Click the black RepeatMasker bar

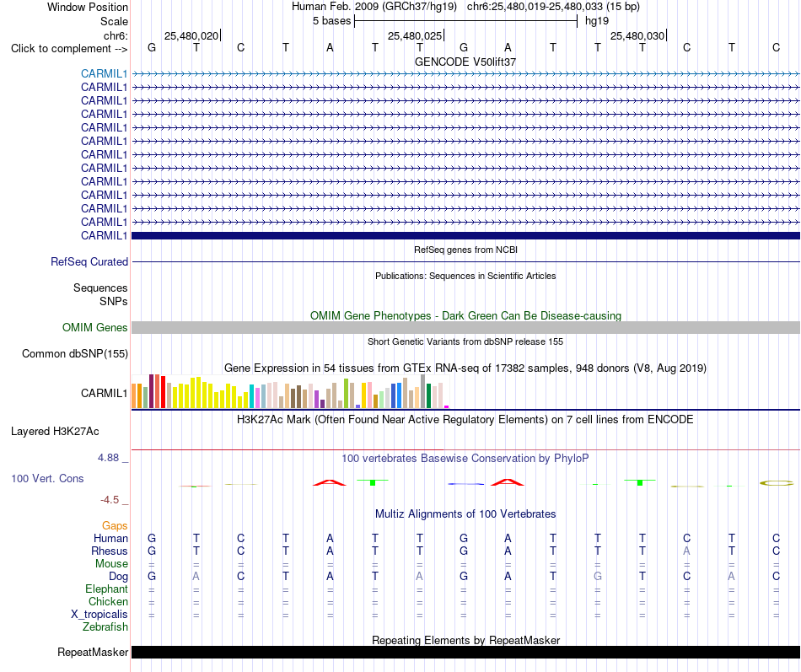(x=465, y=652)
